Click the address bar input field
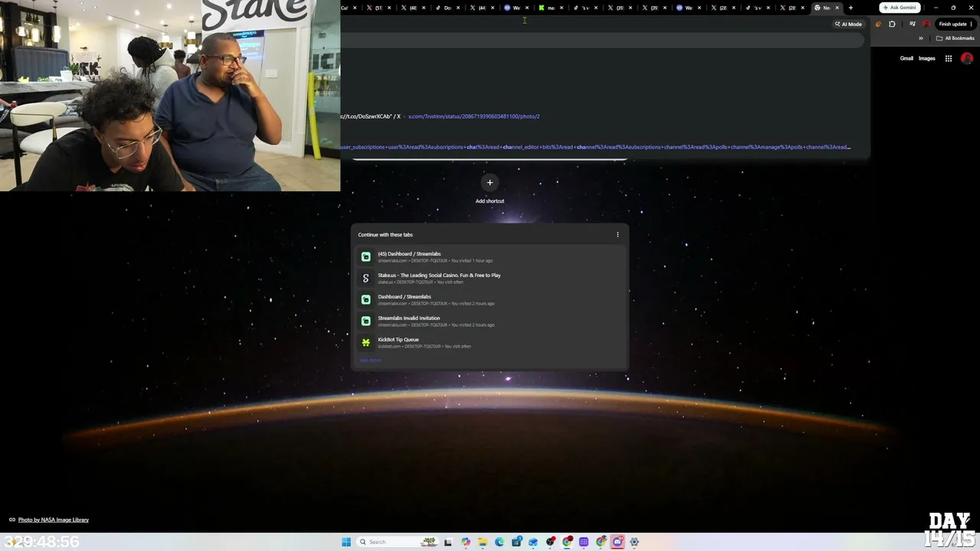Image resolution: width=980 pixels, height=551 pixels. point(586,24)
